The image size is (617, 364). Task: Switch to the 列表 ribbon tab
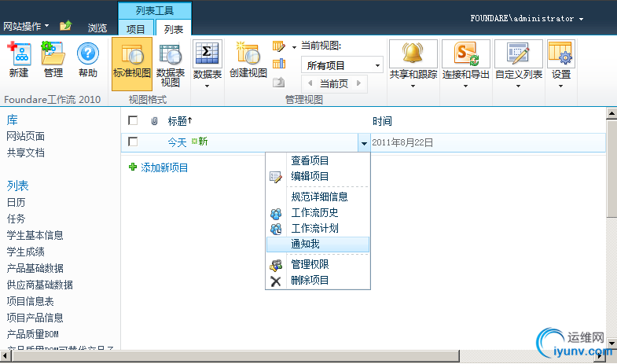point(174,29)
